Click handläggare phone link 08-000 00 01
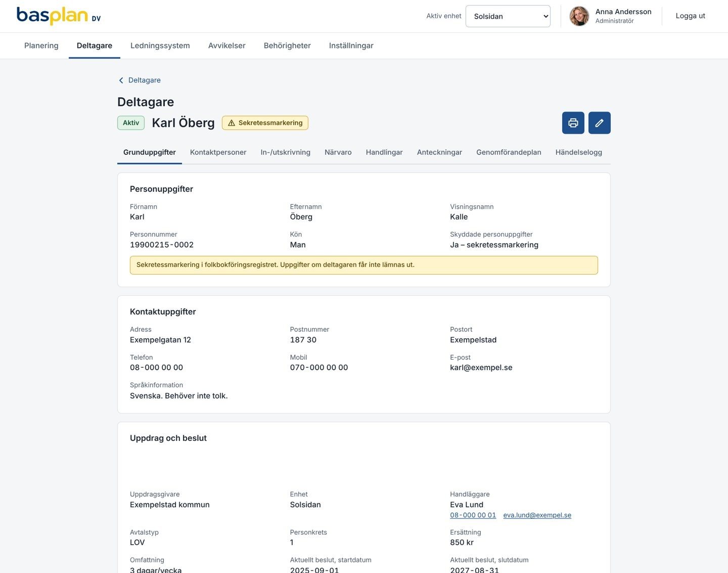Screen dimensions: 728x573 [473, 515]
